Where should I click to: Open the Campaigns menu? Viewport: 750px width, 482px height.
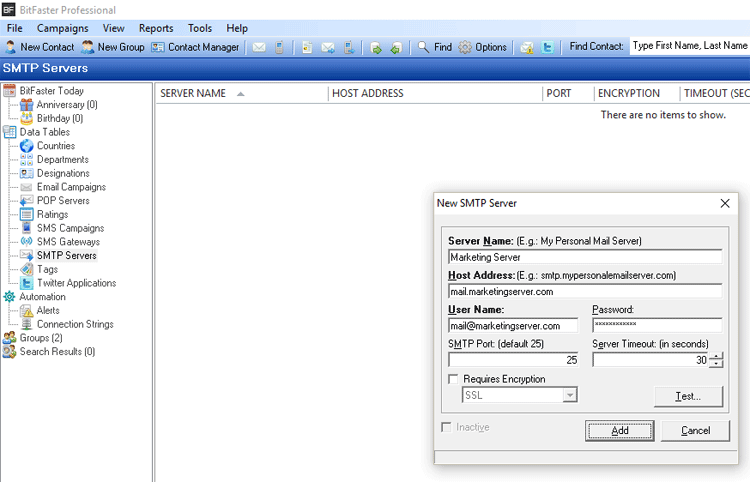point(63,28)
